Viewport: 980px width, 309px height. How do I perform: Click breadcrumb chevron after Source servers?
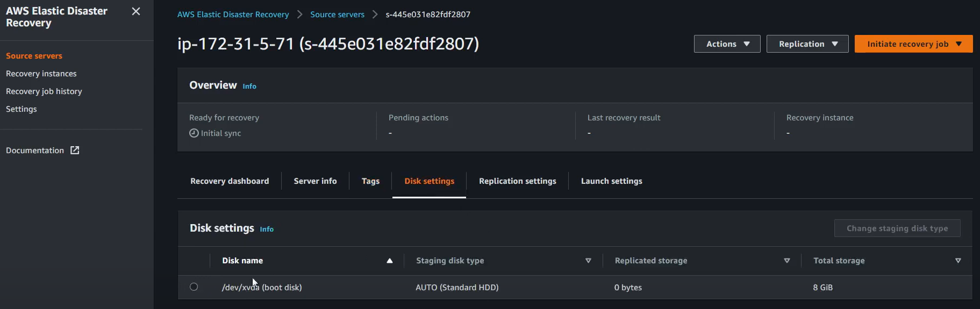(x=375, y=15)
